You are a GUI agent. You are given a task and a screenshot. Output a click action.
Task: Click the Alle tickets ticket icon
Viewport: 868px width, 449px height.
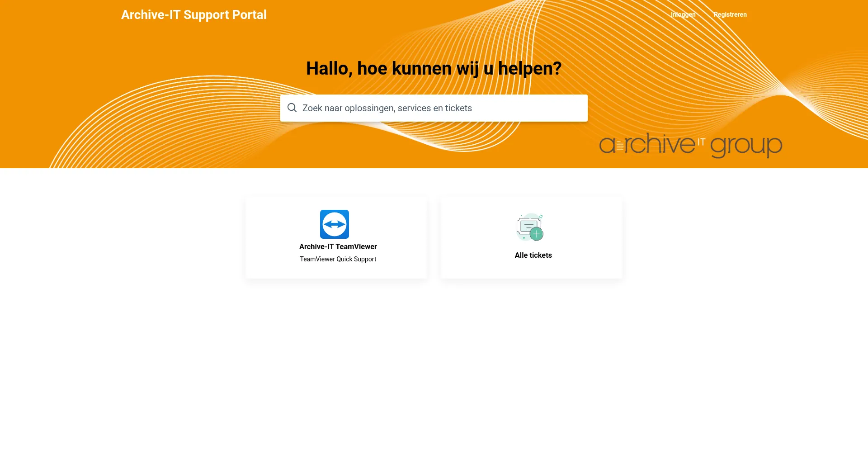[x=530, y=227]
